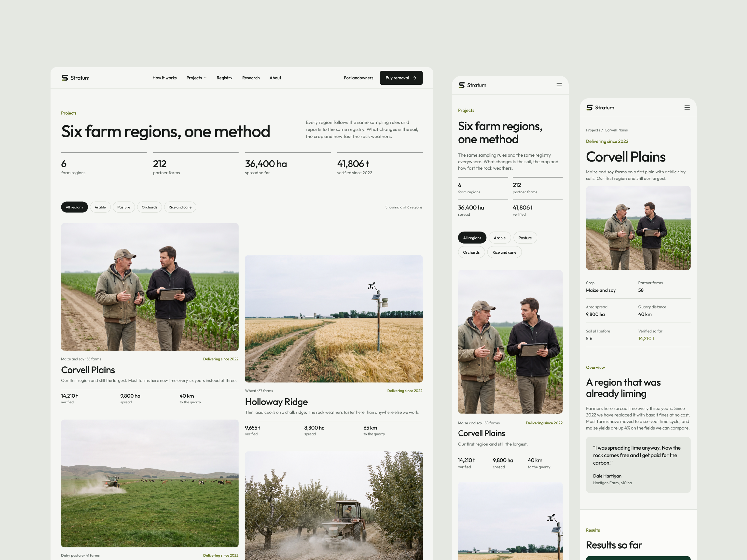Click Holloway Ridge card title
Viewport: 747px width, 560px height.
coord(276,402)
